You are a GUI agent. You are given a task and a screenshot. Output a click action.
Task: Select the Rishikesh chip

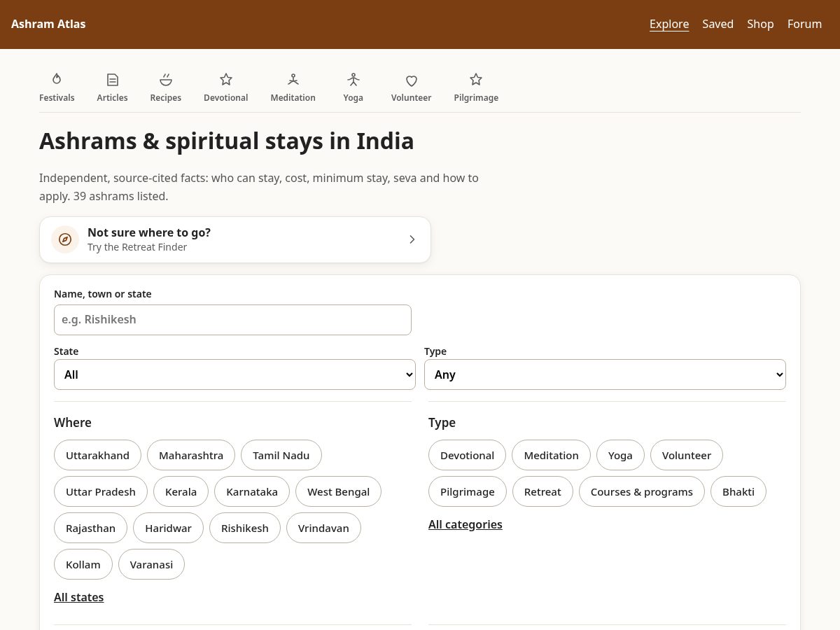coord(245,528)
